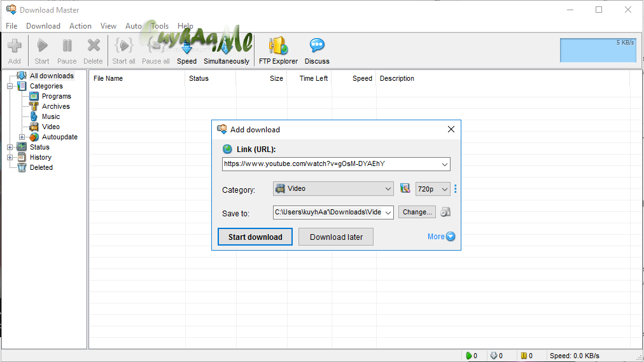Select the Archives category
644x362 pixels.
pos(56,106)
